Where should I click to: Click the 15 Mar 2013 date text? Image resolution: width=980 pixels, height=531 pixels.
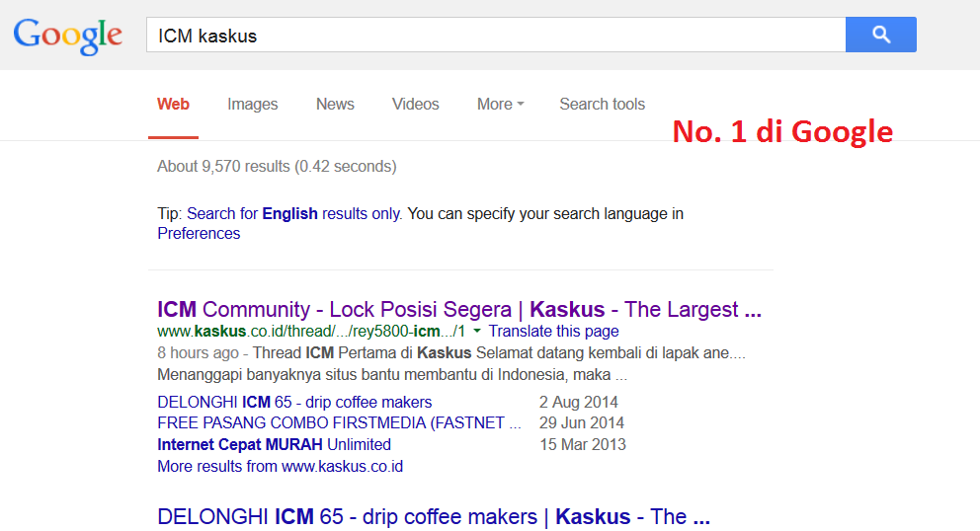[583, 444]
